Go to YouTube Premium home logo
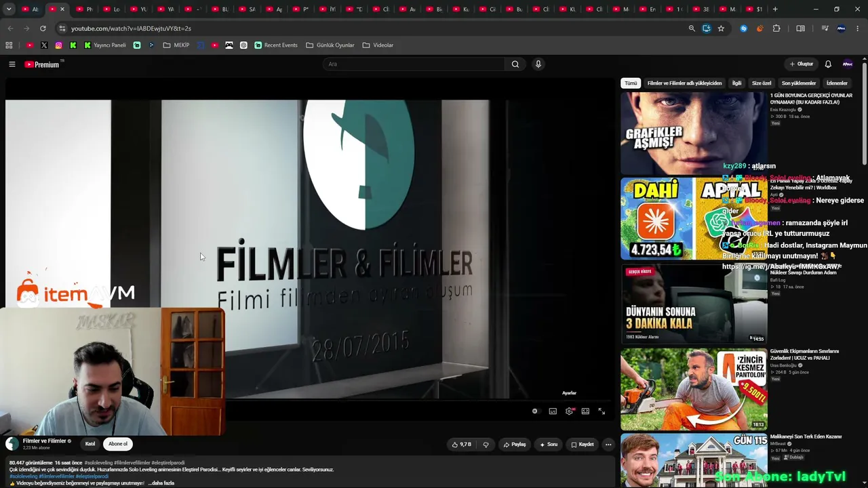The image size is (868, 488). pos(42,64)
